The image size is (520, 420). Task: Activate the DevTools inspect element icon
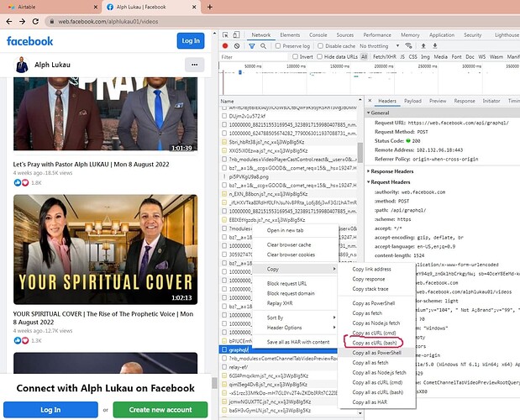point(225,34)
